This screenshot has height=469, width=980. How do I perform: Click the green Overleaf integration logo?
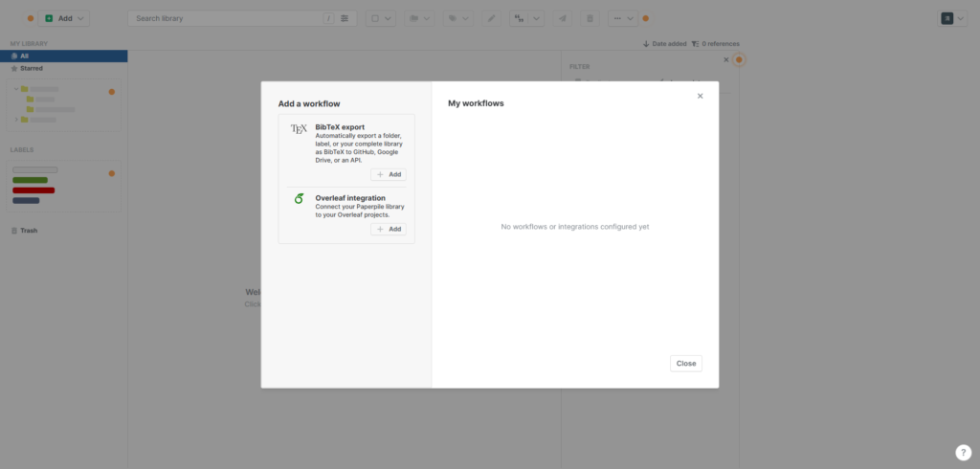coord(299,199)
